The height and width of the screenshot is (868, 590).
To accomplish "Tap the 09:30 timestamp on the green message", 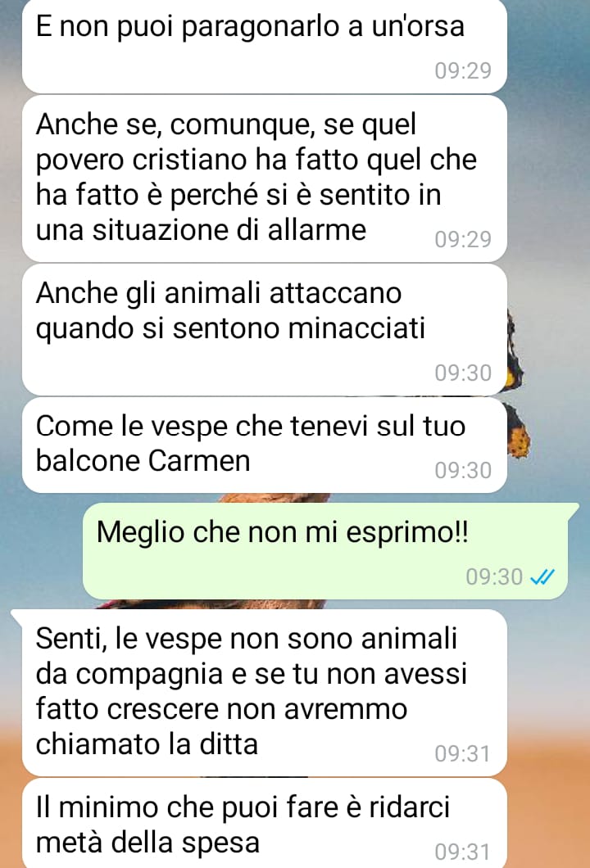I will coord(494,576).
